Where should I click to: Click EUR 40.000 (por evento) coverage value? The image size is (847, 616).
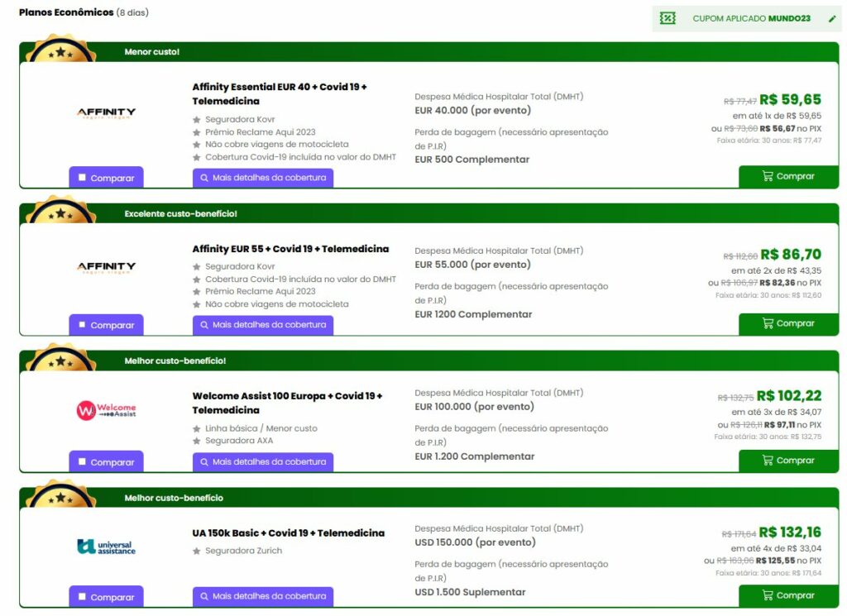472,111
